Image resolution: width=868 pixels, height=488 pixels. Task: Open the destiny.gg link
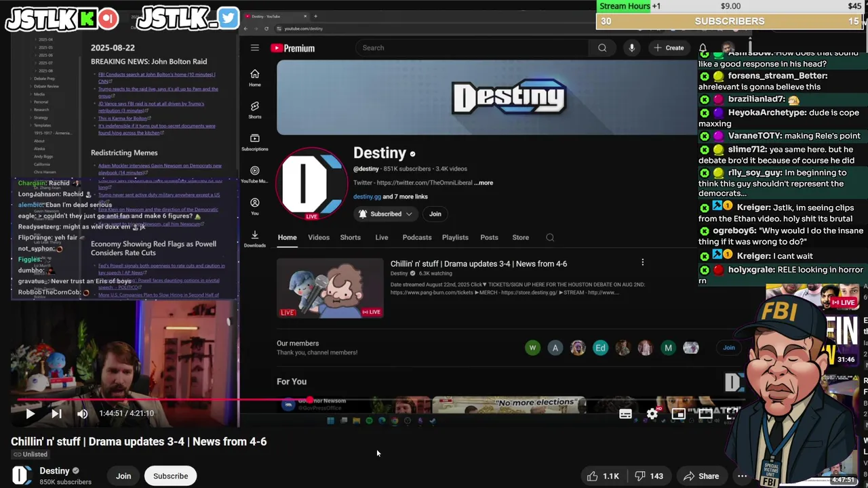coord(367,197)
